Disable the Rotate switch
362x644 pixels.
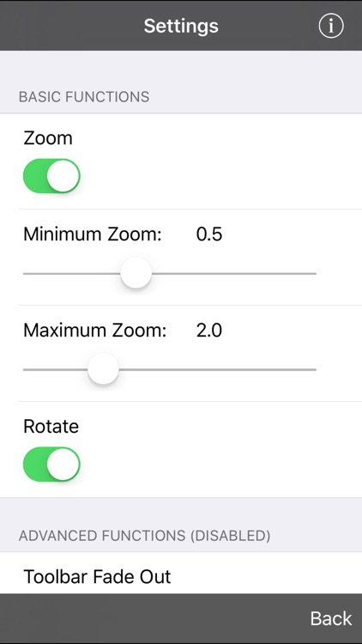(x=51, y=464)
